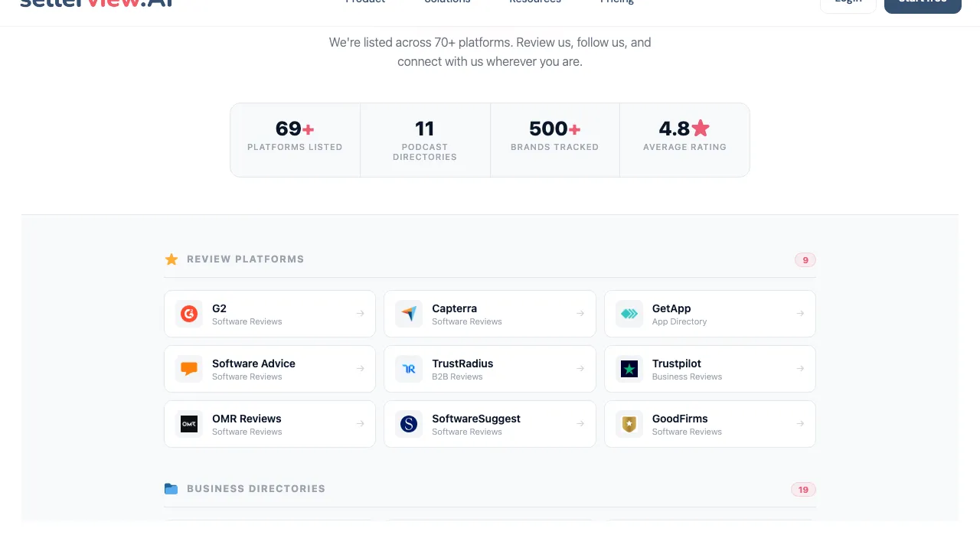The height and width of the screenshot is (551, 980).
Task: Click the 69+ Platforms Listed stat
Action: [295, 140]
